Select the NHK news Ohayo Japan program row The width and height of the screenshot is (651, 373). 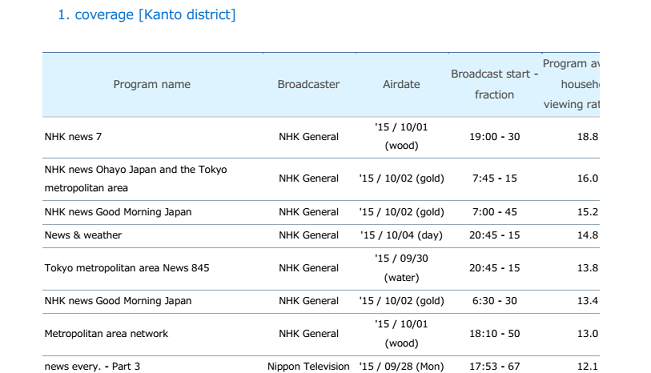point(321,179)
